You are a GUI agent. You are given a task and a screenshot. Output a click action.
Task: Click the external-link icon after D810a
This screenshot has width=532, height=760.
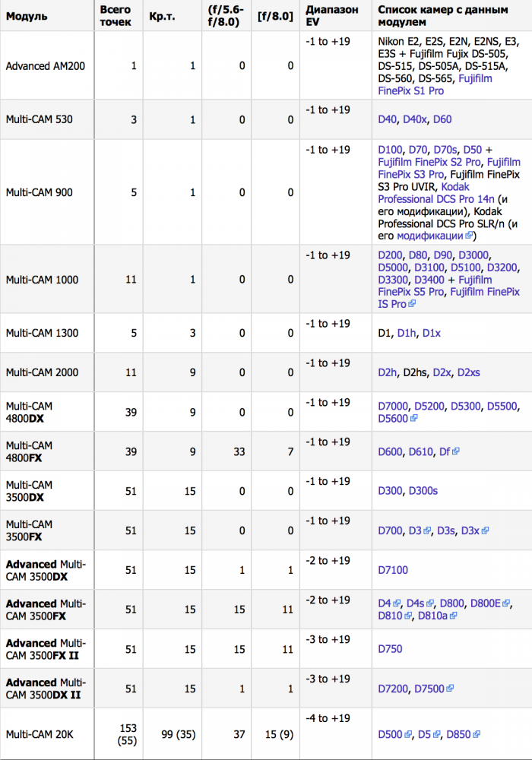[453, 616]
